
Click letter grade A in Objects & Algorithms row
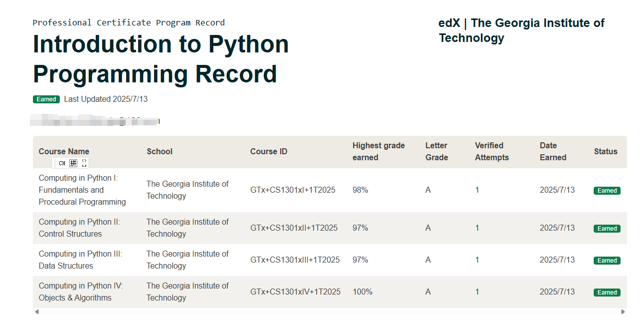[x=428, y=292]
